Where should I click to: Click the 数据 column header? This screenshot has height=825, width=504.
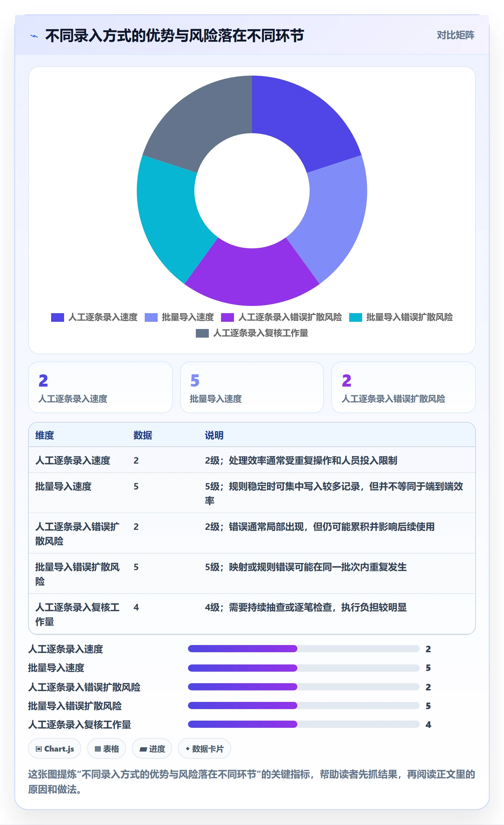pos(143,435)
